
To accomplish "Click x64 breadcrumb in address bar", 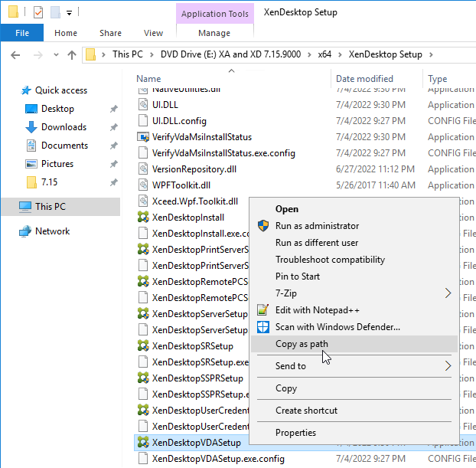I will 324,54.
